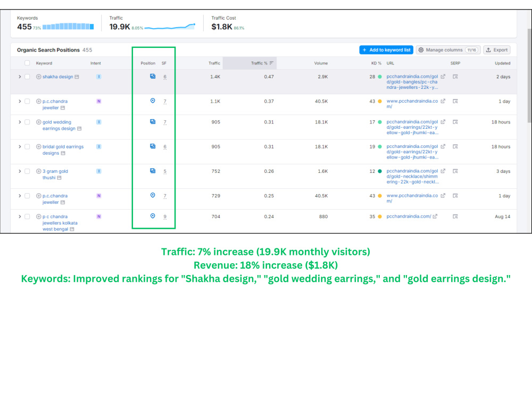
Task: Expand the p c chandra jewellers kolkata row
Action: coord(20,217)
